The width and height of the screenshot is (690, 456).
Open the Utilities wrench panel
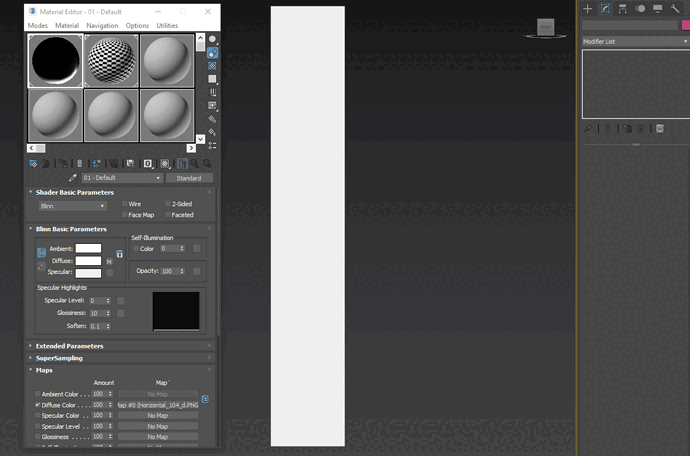[674, 8]
